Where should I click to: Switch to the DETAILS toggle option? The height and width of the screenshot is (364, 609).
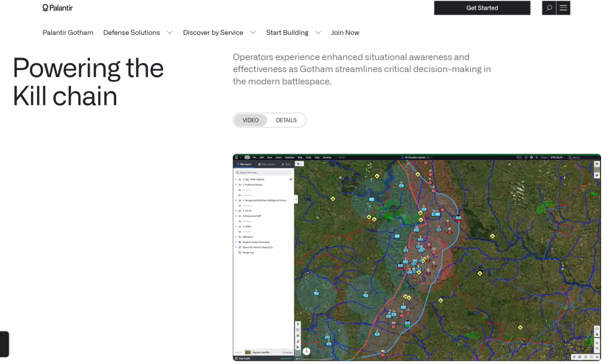point(286,120)
